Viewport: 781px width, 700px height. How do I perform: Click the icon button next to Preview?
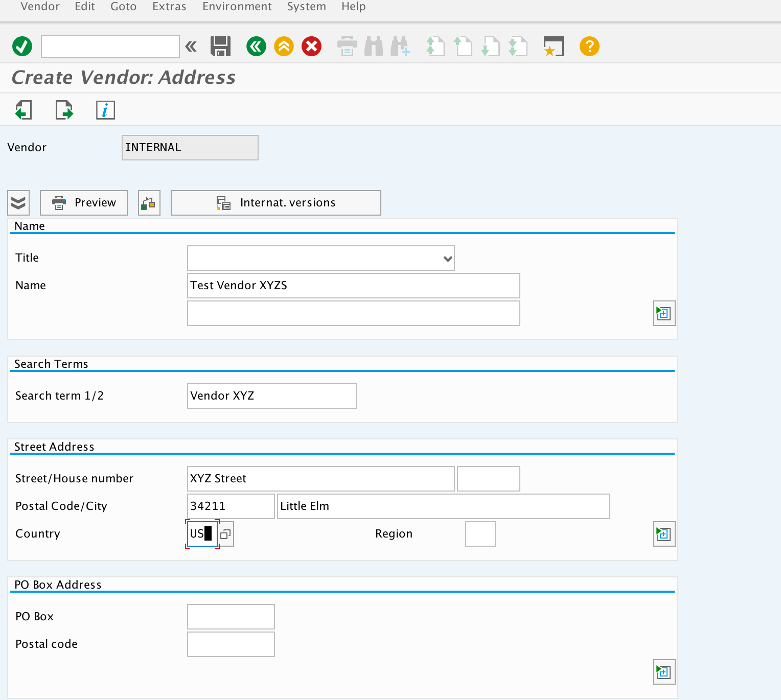pos(149,203)
